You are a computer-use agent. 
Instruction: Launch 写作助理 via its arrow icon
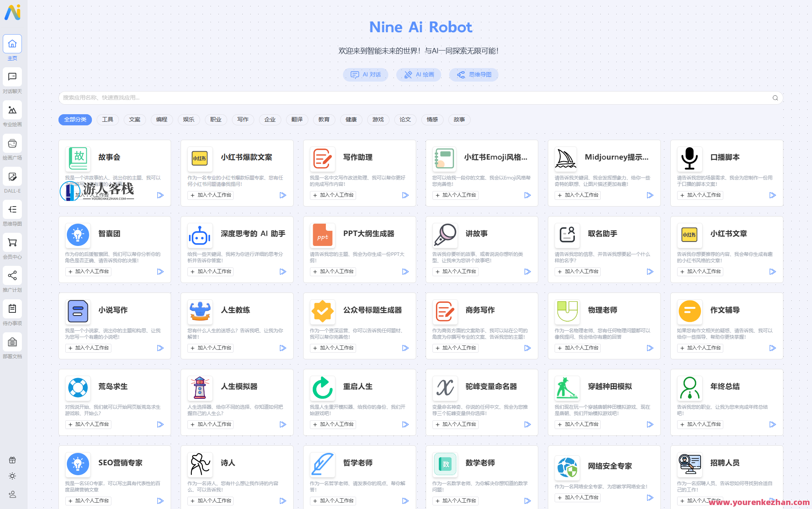[405, 195]
